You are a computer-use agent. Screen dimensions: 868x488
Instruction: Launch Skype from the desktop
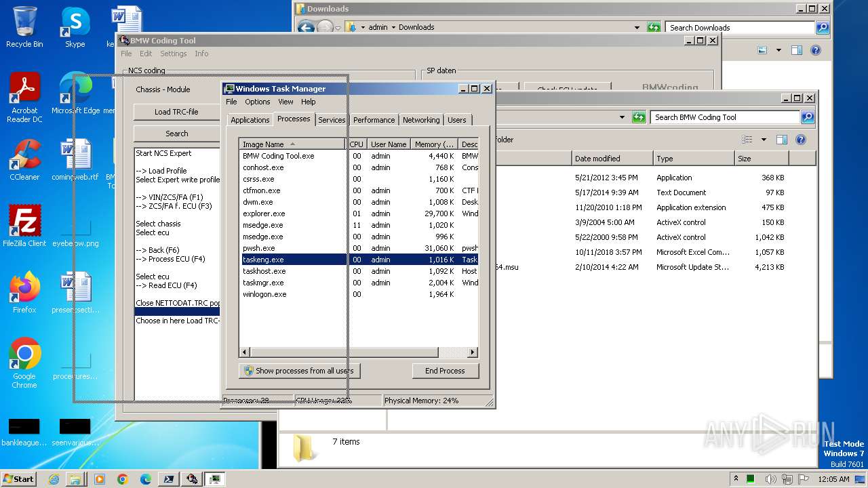coord(75,27)
